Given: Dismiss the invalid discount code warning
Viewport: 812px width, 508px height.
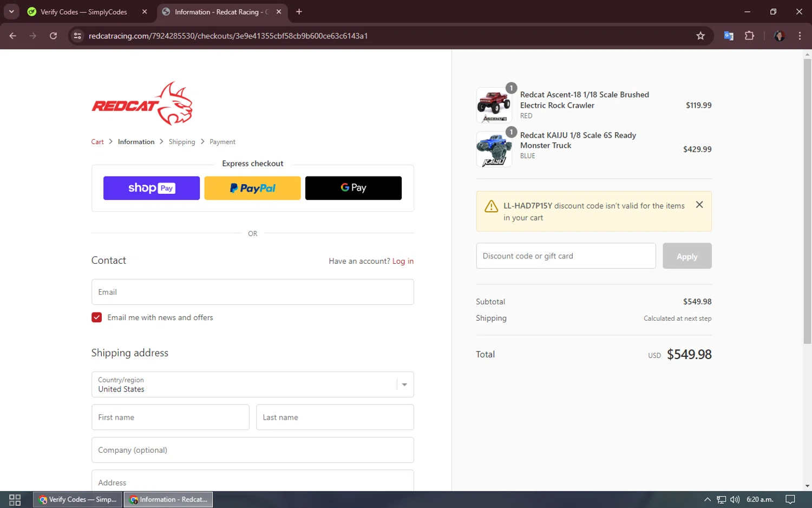Looking at the screenshot, I should [699, 205].
